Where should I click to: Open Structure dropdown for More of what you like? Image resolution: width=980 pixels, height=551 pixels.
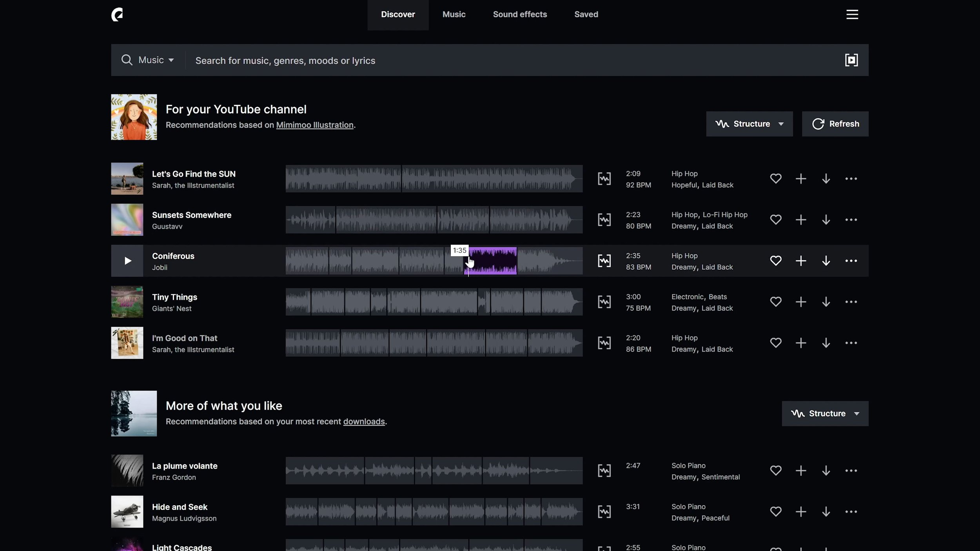[x=825, y=413]
